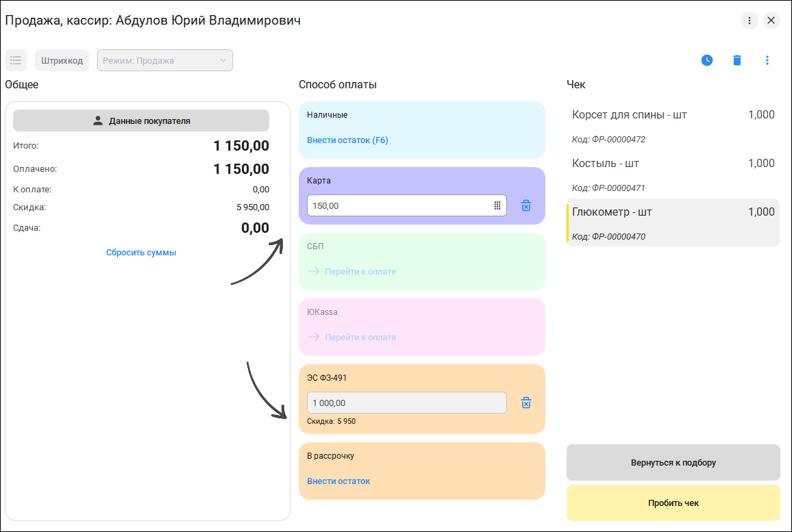The image size is (792, 532).
Task: Open the list menu icon beside Штрихкод
Action: (x=16, y=60)
